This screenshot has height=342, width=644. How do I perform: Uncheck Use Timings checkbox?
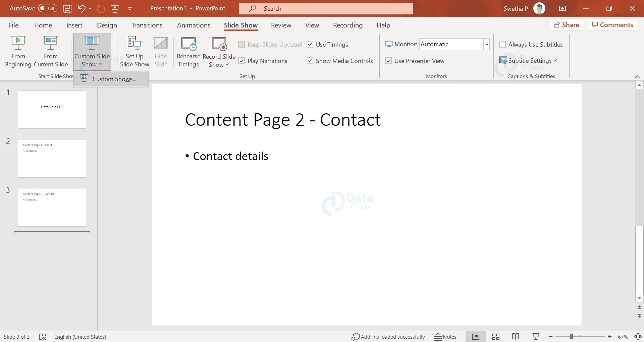point(310,44)
